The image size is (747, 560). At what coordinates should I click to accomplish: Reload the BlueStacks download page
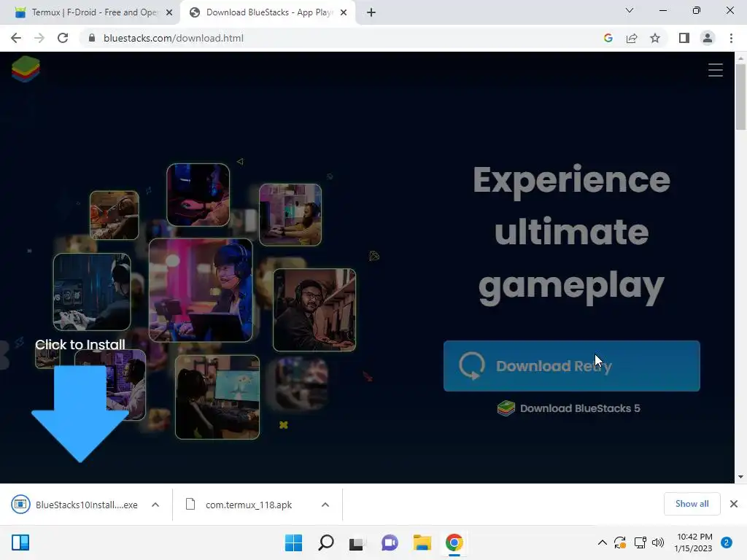coord(63,38)
